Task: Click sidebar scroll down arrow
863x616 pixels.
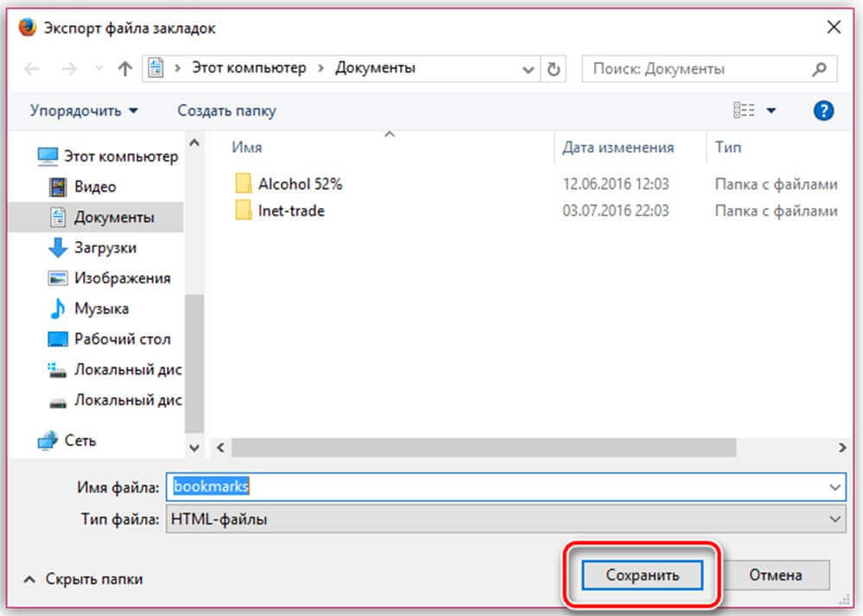Action: point(194,448)
